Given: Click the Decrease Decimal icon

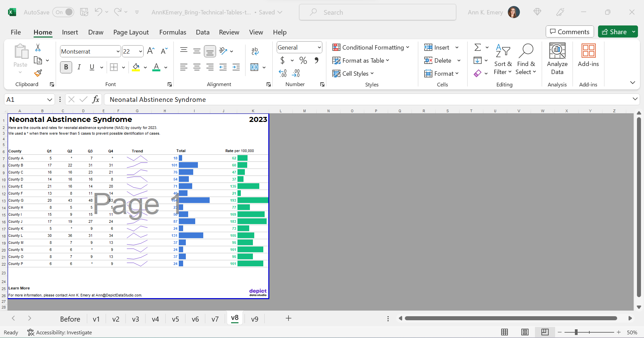Looking at the screenshot, I should pyautogui.click(x=296, y=73).
